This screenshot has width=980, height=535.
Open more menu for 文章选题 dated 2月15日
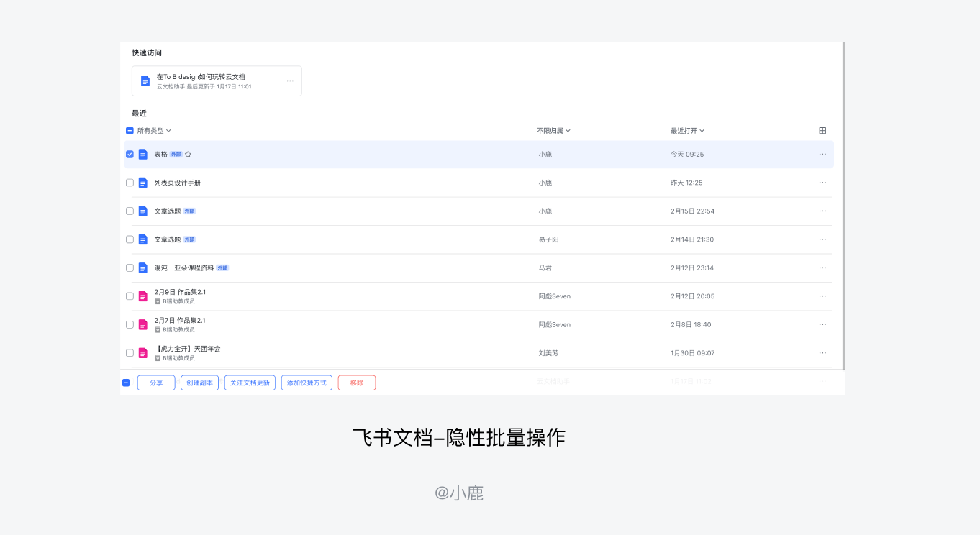click(822, 211)
